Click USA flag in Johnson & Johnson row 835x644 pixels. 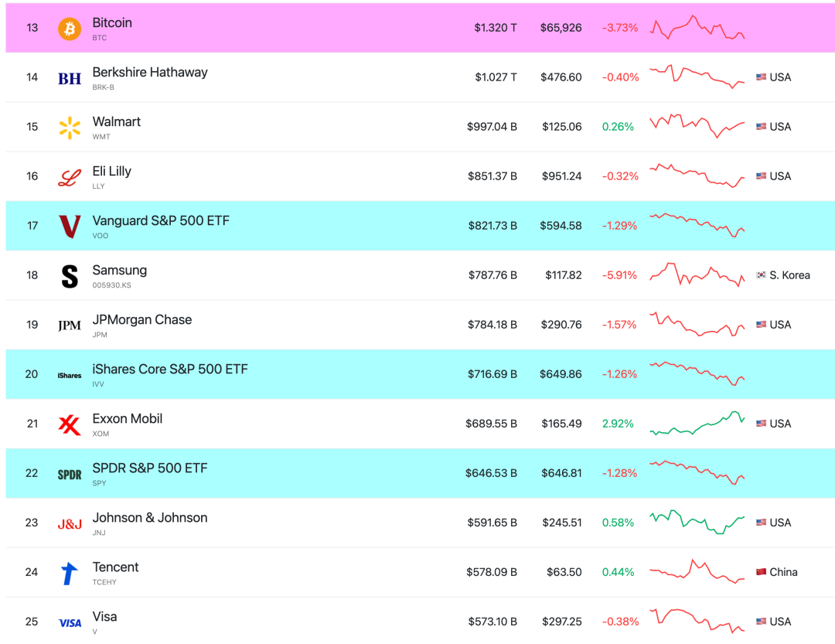(761, 523)
